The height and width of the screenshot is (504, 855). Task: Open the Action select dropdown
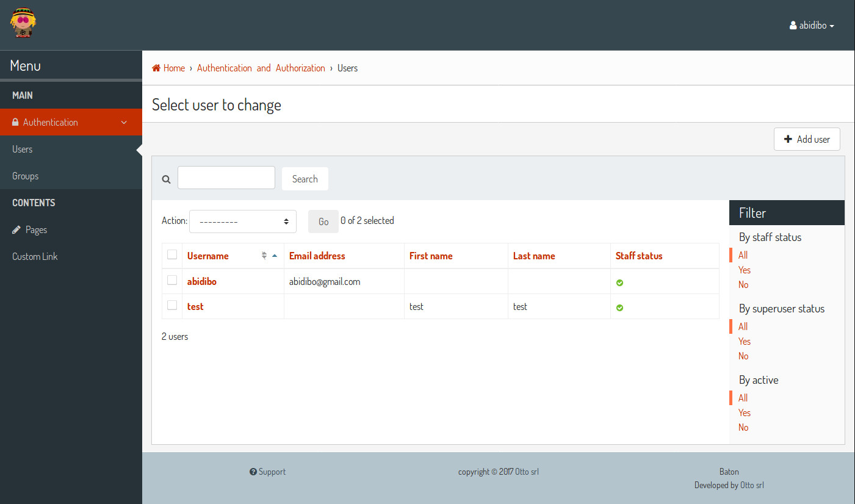243,221
